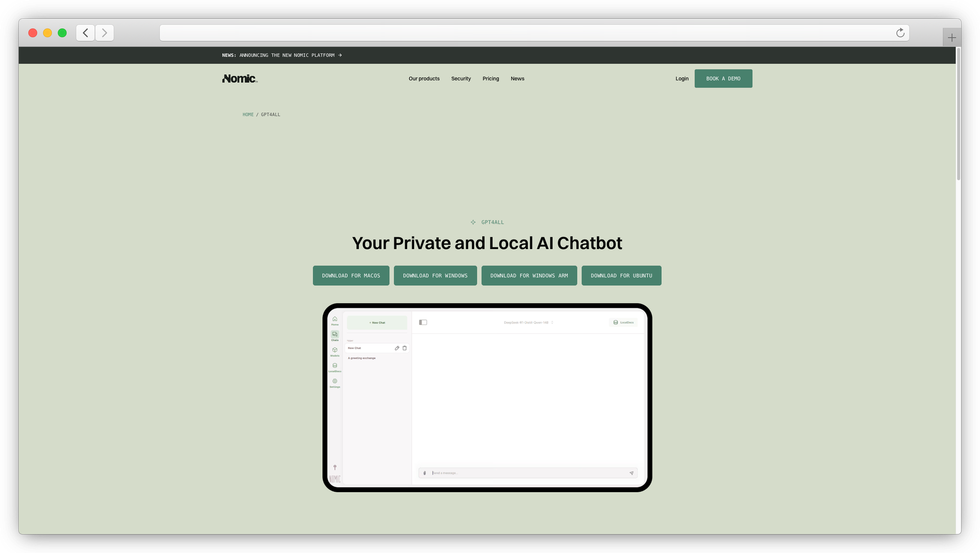Reload the page with the refresh icon

point(900,33)
